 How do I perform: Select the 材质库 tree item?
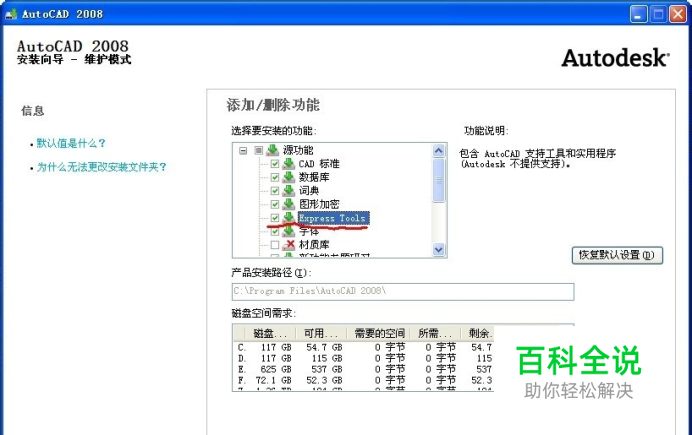[x=314, y=244]
